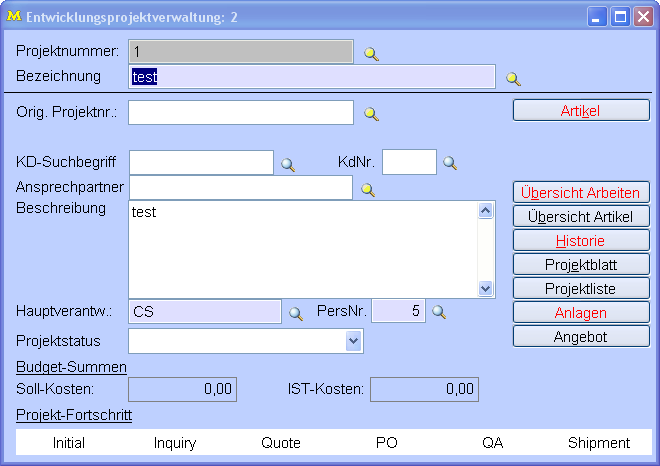Click magnifier icon beside PersNr. field
The width and height of the screenshot is (660, 466).
[438, 312]
